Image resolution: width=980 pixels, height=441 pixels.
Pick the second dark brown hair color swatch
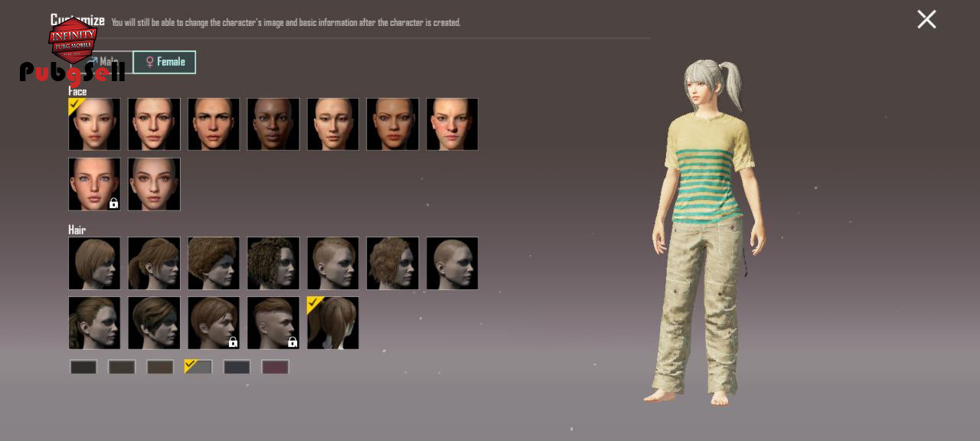[122, 367]
